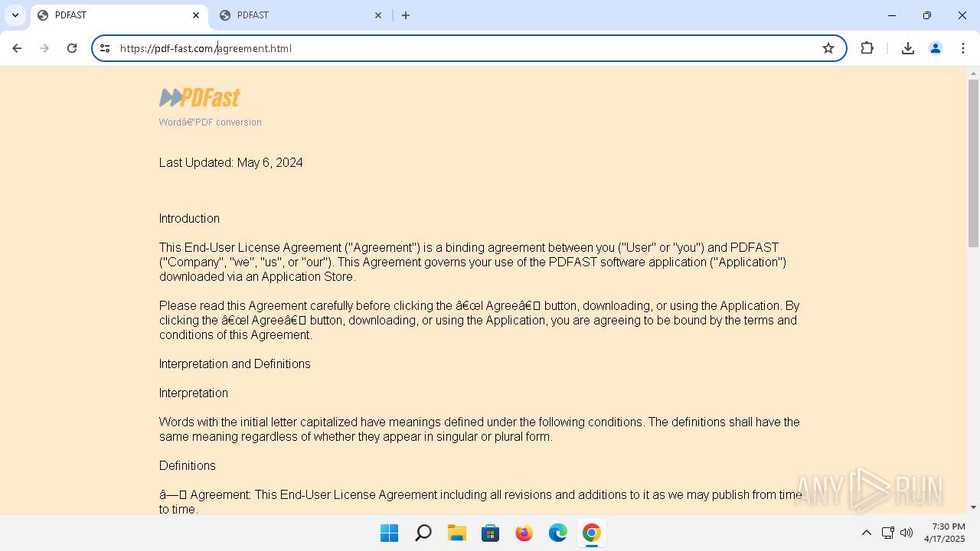The height and width of the screenshot is (551, 980).
Task: Click the Chrome taskbar icon
Action: coord(591,533)
